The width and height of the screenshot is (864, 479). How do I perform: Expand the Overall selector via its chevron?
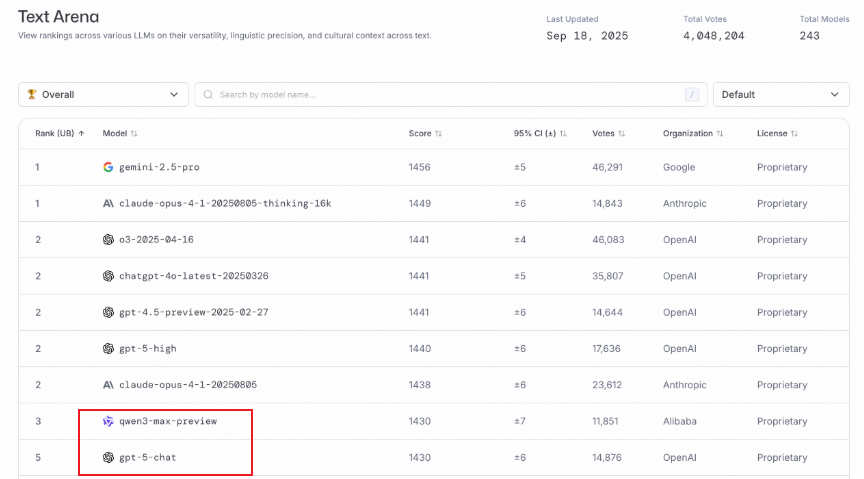174,95
